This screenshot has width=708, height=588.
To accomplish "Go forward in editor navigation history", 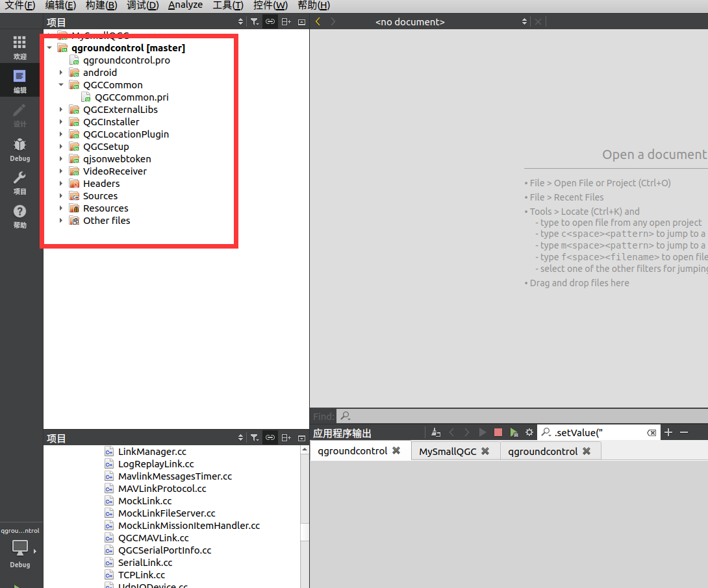I will [x=333, y=21].
